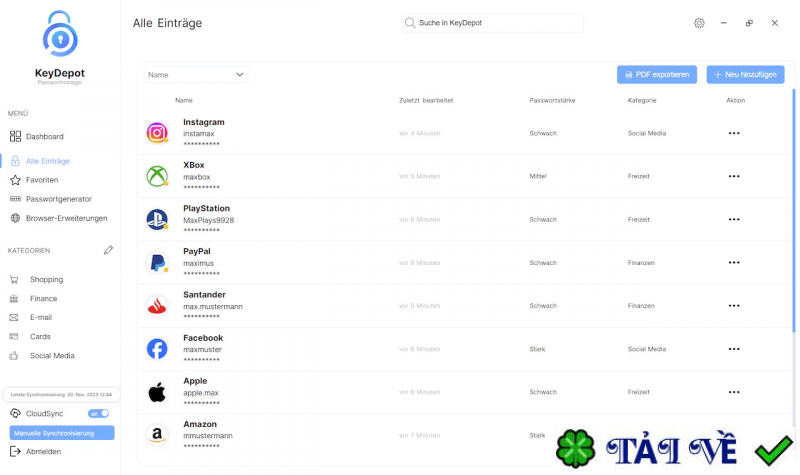Click the Finance bank icon

click(x=14, y=298)
